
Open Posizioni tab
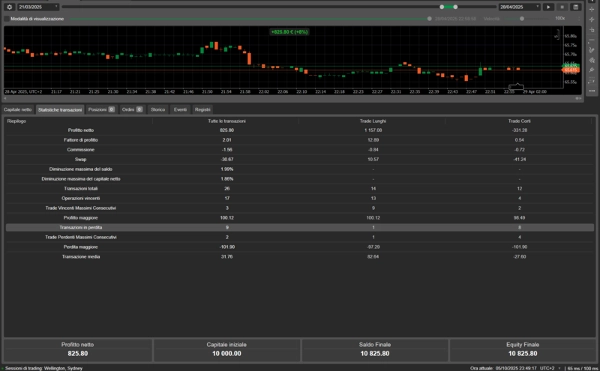coord(101,109)
